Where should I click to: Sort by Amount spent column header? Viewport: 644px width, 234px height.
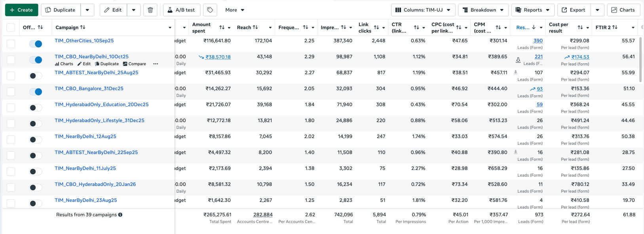[x=202, y=27]
